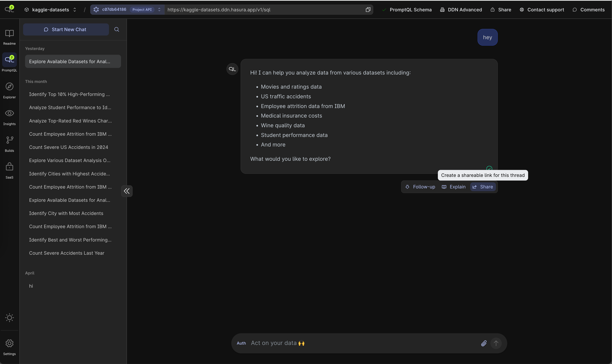Collapse the chat history sidebar

coord(127,191)
